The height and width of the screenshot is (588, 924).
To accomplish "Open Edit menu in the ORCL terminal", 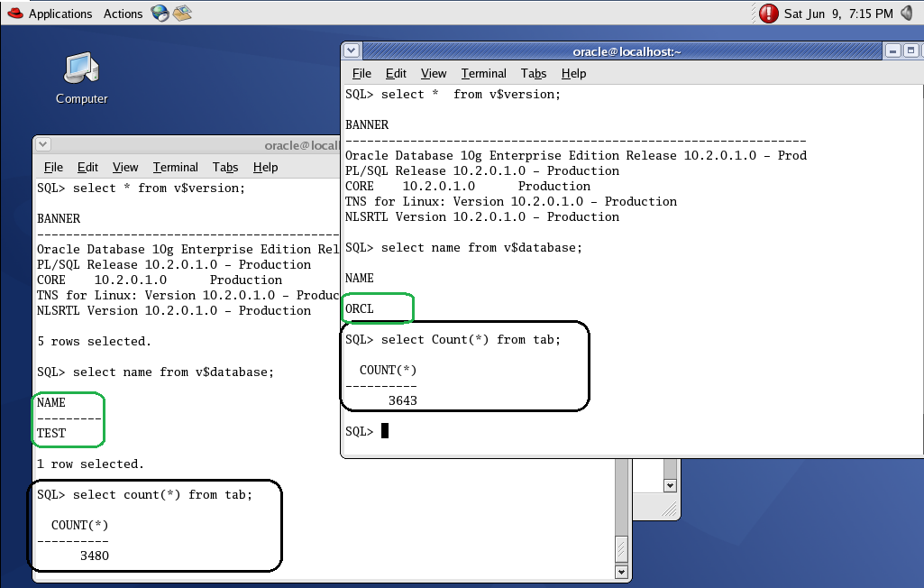I will coord(396,73).
